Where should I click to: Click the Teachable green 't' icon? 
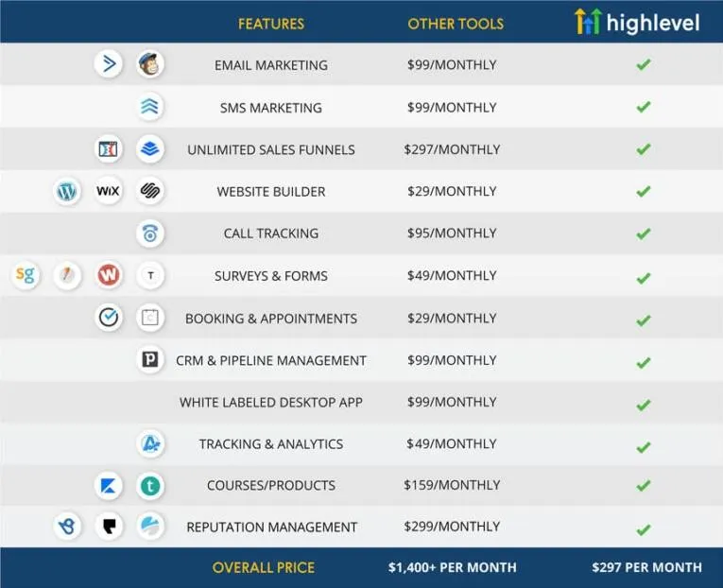[150, 486]
